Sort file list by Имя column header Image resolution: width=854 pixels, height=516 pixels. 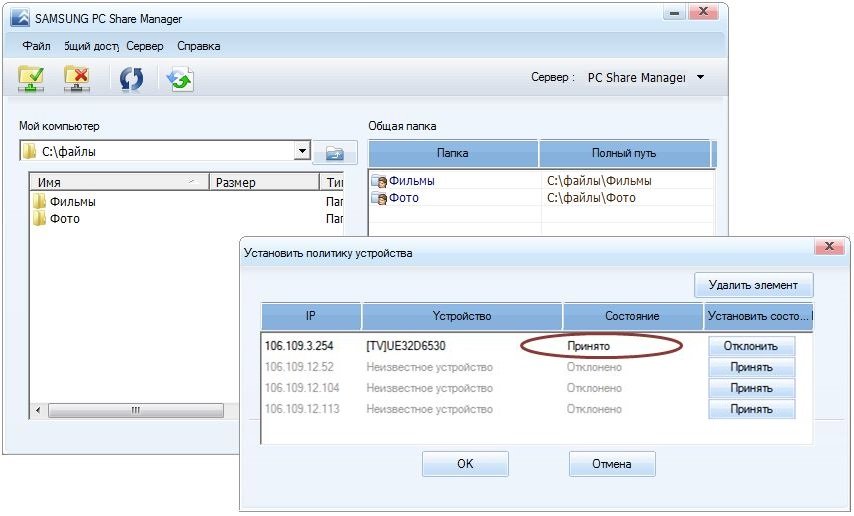pyautogui.click(x=119, y=182)
